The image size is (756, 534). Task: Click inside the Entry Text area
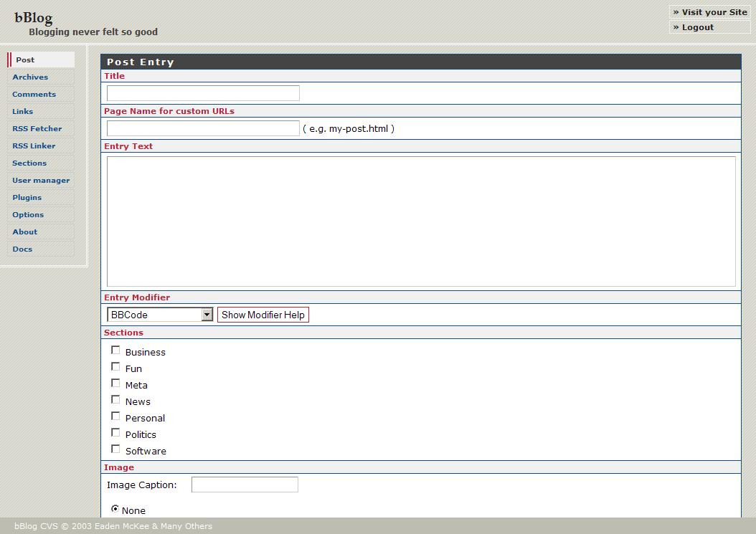(x=421, y=221)
